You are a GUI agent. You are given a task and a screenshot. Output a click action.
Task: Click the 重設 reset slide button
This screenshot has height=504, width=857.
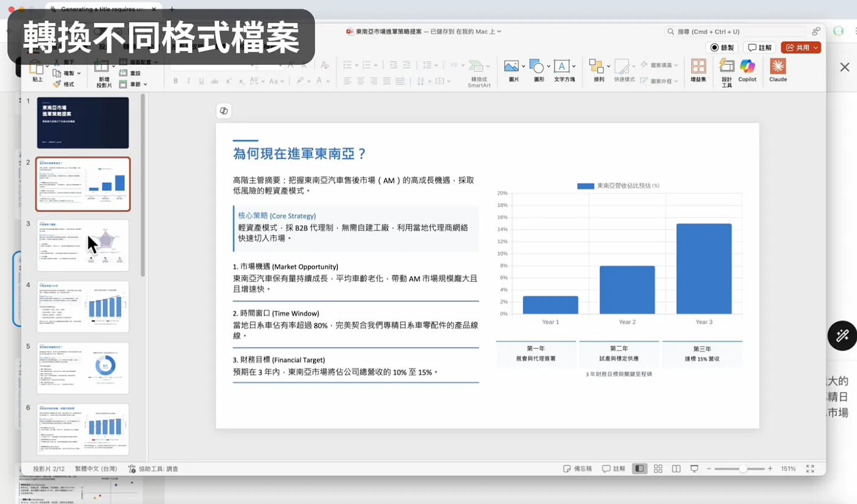point(130,73)
